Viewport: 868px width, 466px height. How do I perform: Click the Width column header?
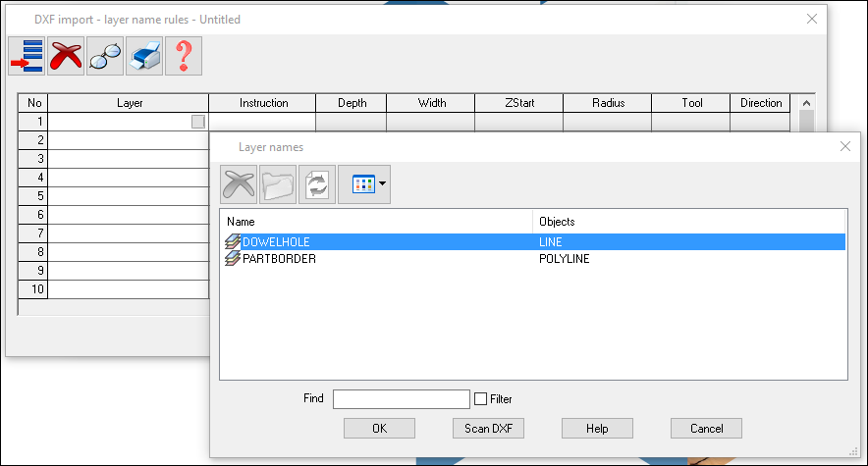pyautogui.click(x=431, y=103)
